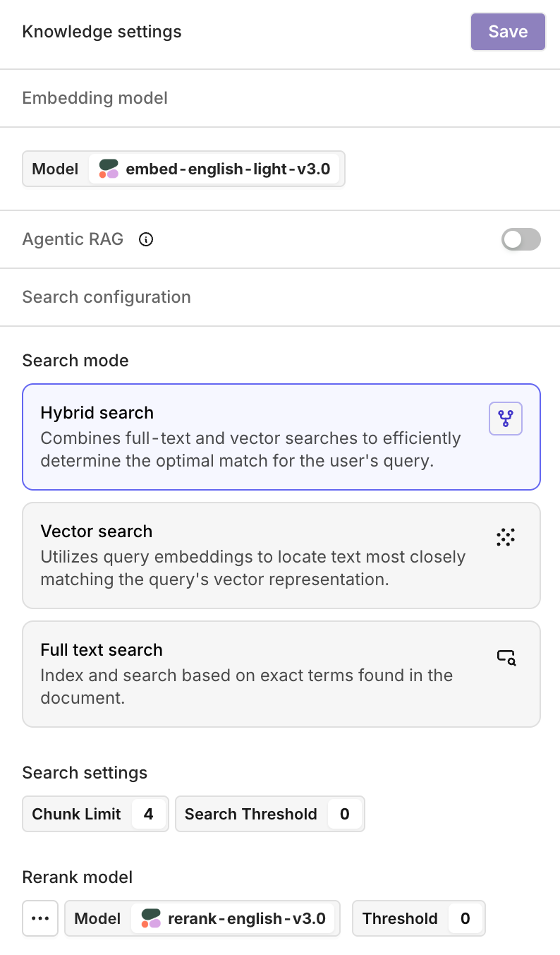Click the Agentic RAG label
Screen dimensions: 560x955
(73, 239)
